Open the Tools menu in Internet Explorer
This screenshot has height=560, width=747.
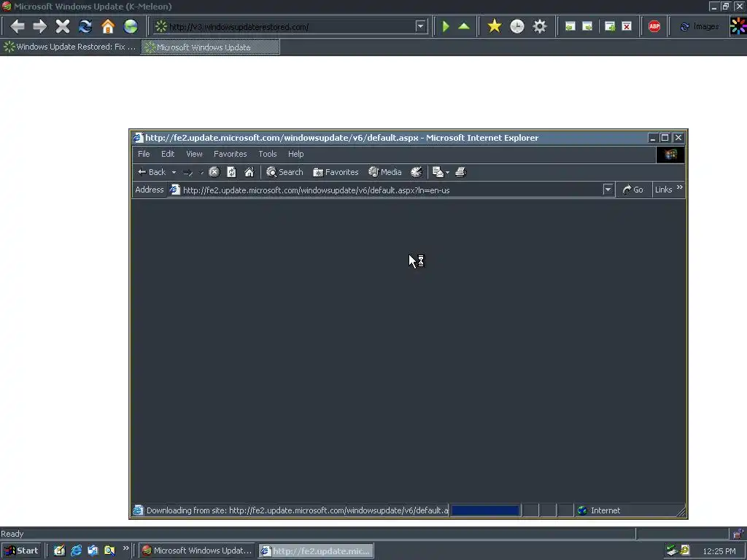coord(268,154)
